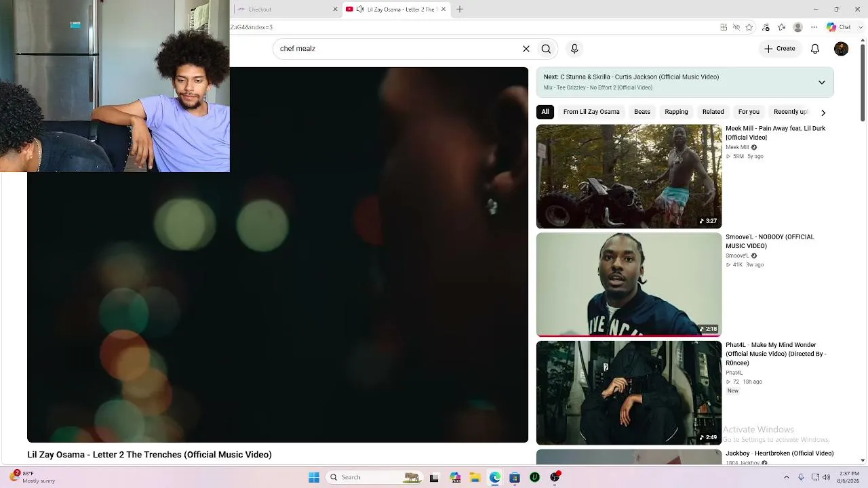Click the Lil Zay Osama video player
The width and height of the screenshot is (868, 488).
click(277, 255)
